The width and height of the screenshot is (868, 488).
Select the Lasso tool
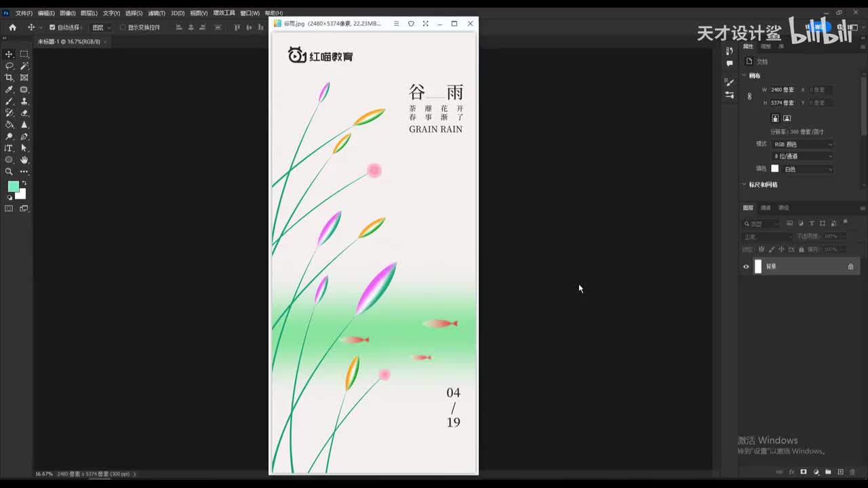point(9,66)
